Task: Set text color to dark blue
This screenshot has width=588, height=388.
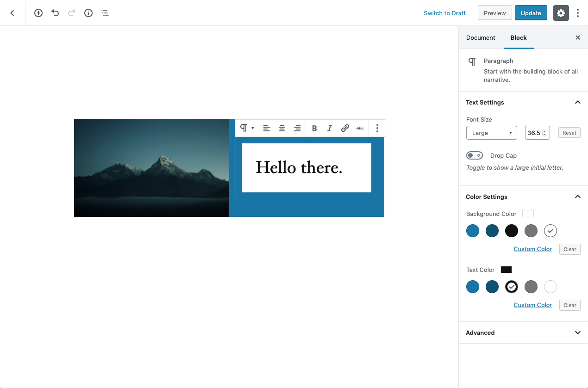Action: point(492,287)
